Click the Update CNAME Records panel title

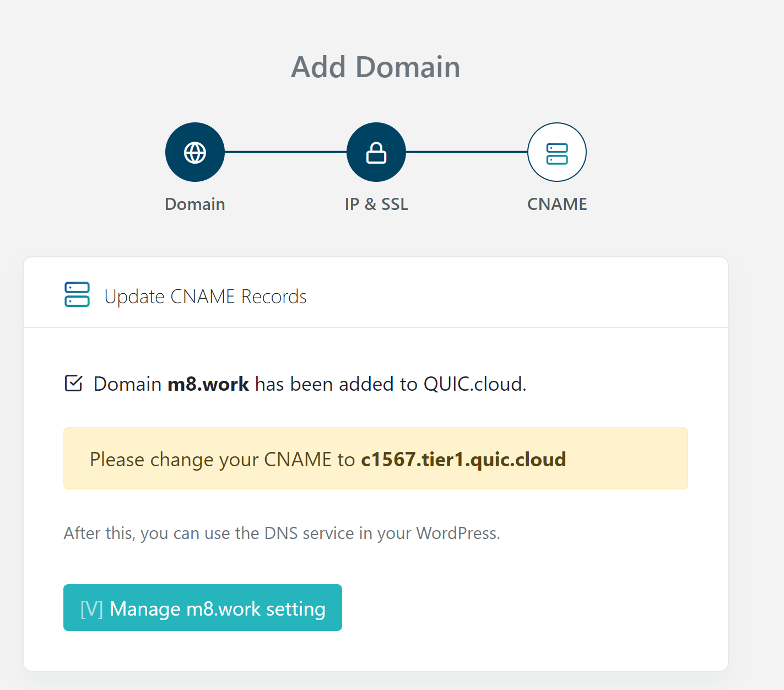point(206,297)
